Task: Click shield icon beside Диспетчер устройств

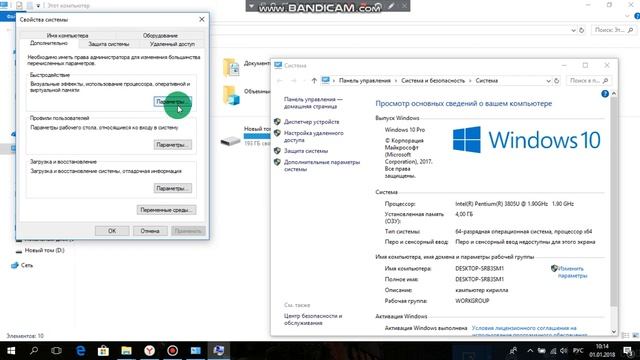Action: click(277, 122)
